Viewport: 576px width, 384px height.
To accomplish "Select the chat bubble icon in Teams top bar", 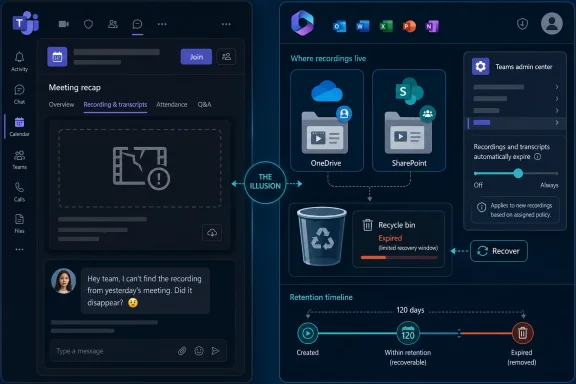I will (x=137, y=24).
